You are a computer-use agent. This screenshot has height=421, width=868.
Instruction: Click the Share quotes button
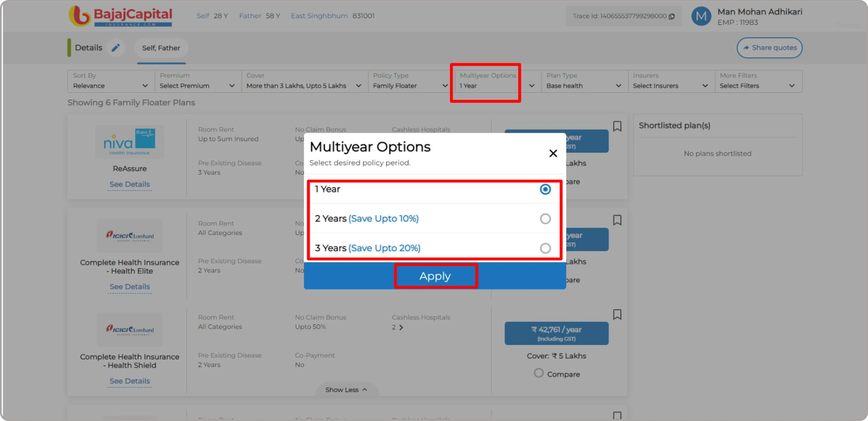coord(769,48)
